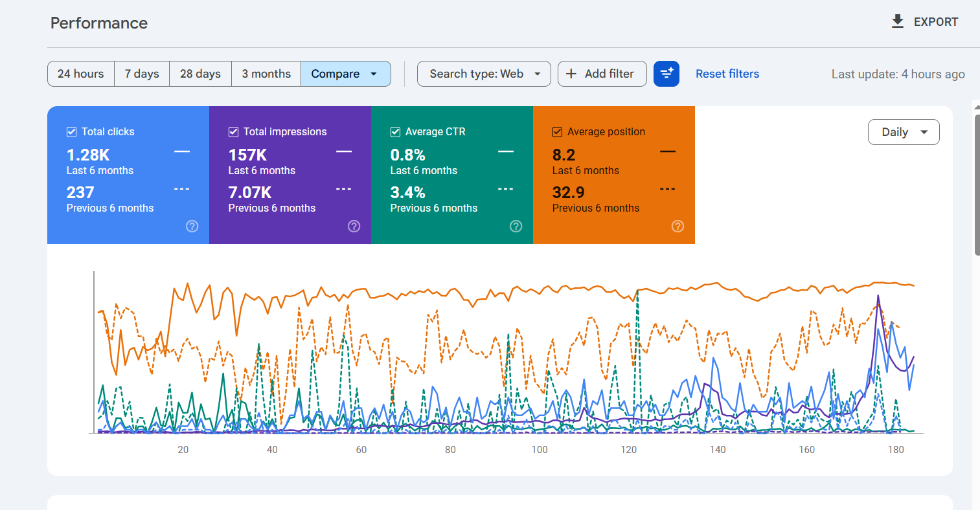The height and width of the screenshot is (510, 980).
Task: Click the 157K total impressions value
Action: pyautogui.click(x=247, y=155)
